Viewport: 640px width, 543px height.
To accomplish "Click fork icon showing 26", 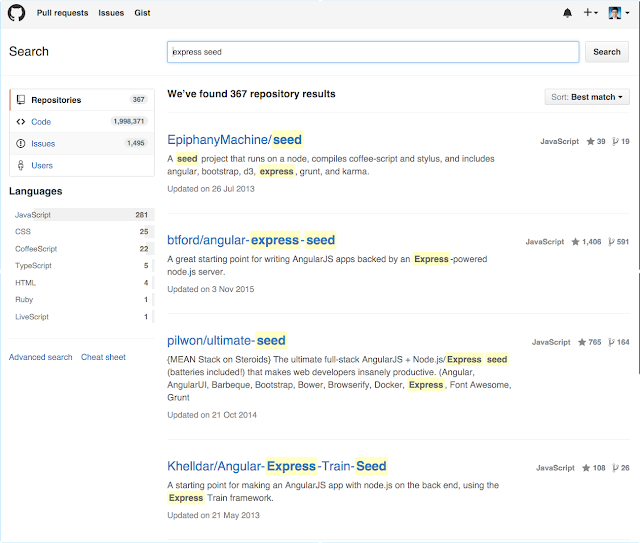I will pos(615,468).
